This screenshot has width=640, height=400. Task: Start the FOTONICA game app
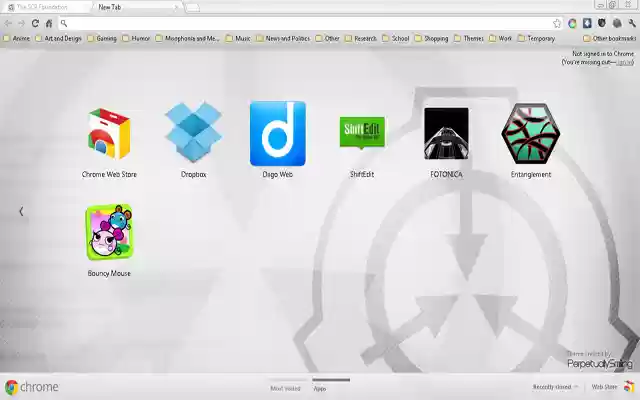(446, 133)
